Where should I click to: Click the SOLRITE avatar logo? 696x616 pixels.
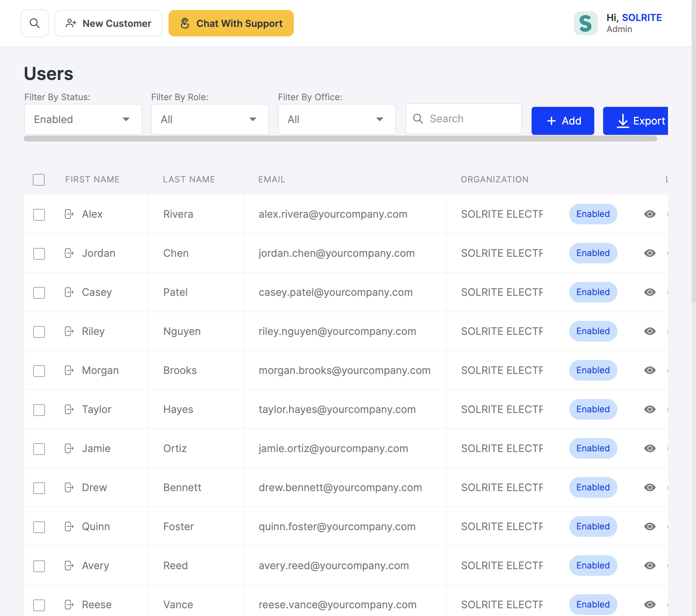(585, 23)
